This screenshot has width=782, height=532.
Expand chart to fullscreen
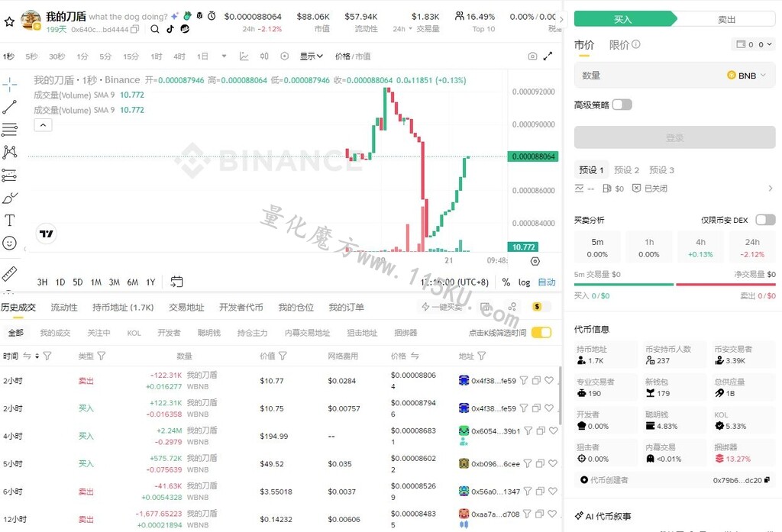548,56
